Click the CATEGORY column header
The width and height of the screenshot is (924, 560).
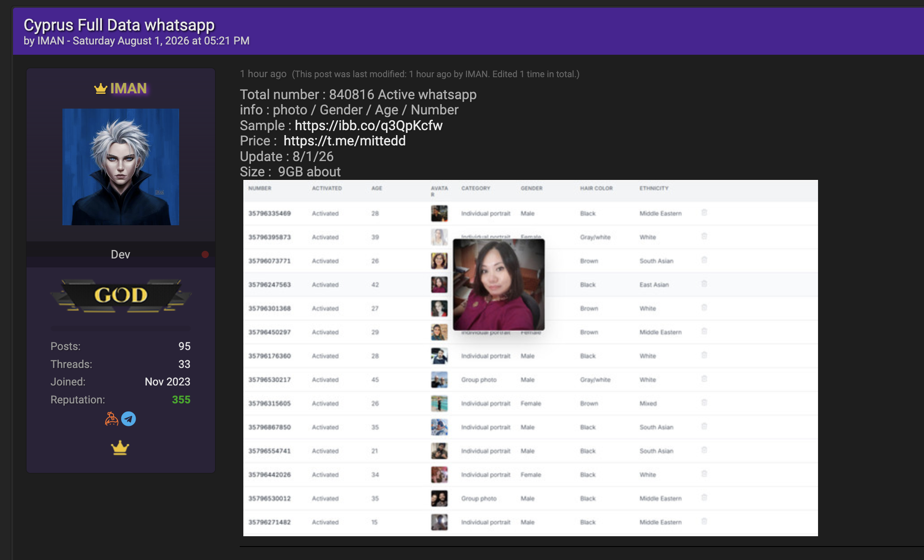pyautogui.click(x=476, y=188)
